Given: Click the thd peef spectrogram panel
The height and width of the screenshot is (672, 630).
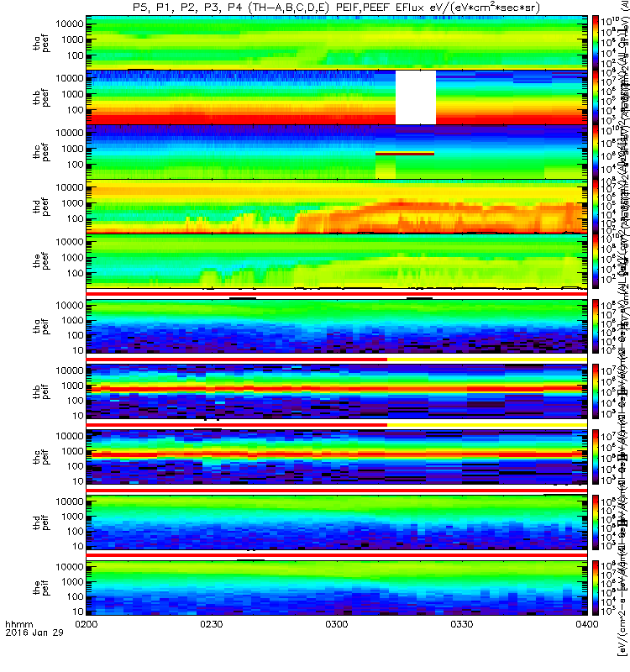Looking at the screenshot, I should pyautogui.click(x=337, y=206).
